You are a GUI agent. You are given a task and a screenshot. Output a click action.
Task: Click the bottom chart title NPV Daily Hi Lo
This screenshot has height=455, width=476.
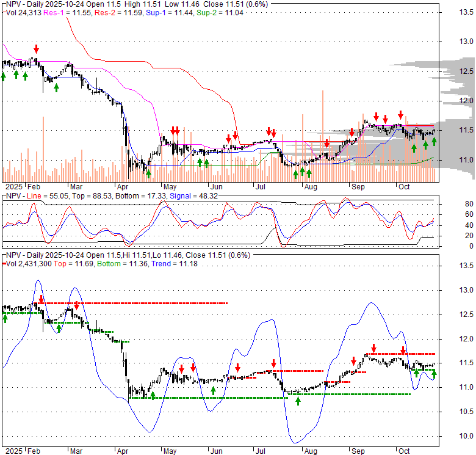click(128, 255)
